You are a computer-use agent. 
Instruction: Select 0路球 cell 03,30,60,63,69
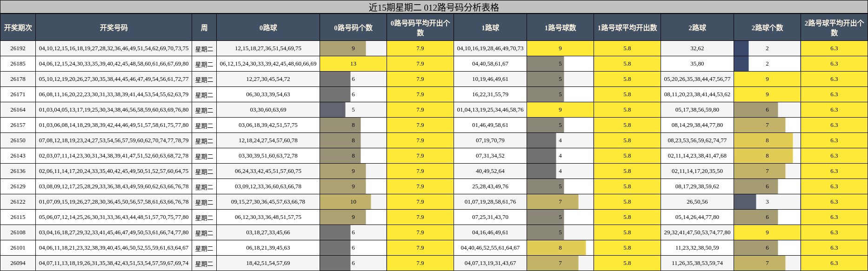(x=268, y=110)
